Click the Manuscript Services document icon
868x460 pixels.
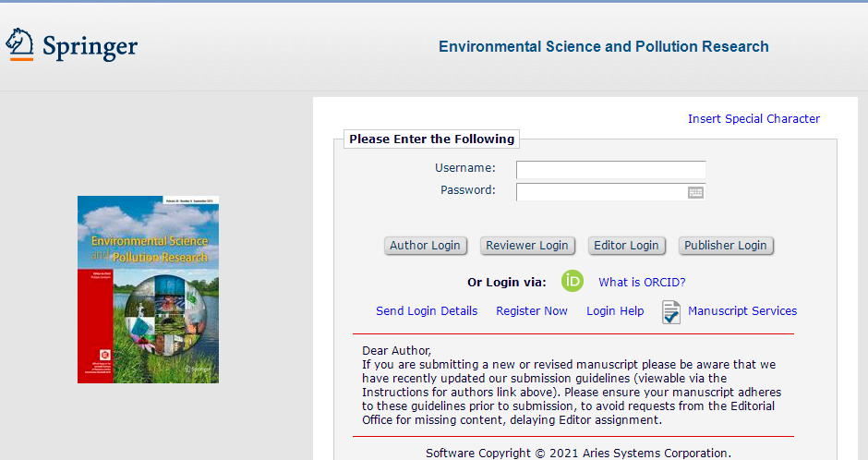coord(670,312)
